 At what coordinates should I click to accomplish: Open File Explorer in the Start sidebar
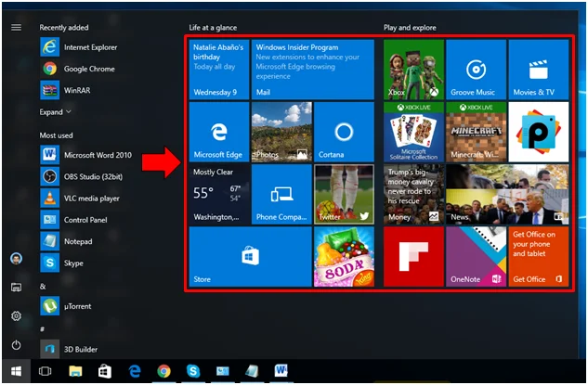pyautogui.click(x=16, y=288)
